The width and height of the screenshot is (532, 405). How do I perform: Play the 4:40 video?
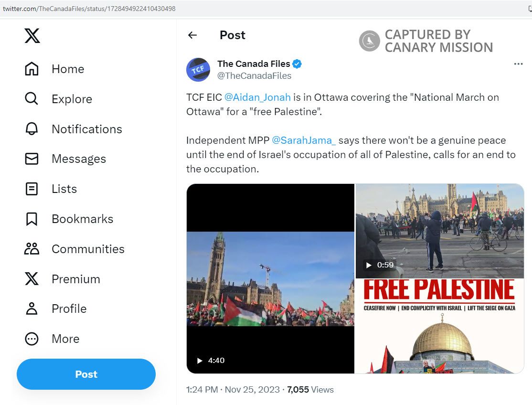point(270,278)
